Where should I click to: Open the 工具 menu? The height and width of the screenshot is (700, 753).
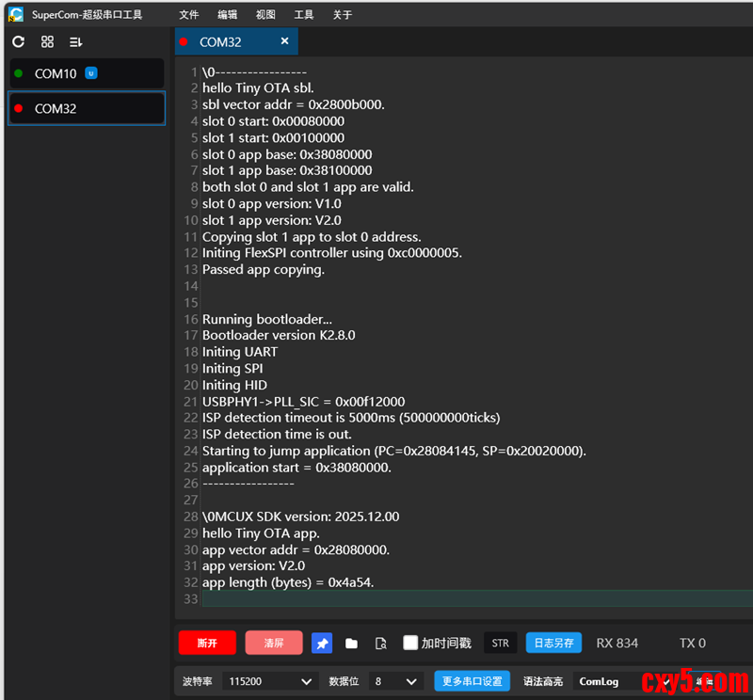304,15
